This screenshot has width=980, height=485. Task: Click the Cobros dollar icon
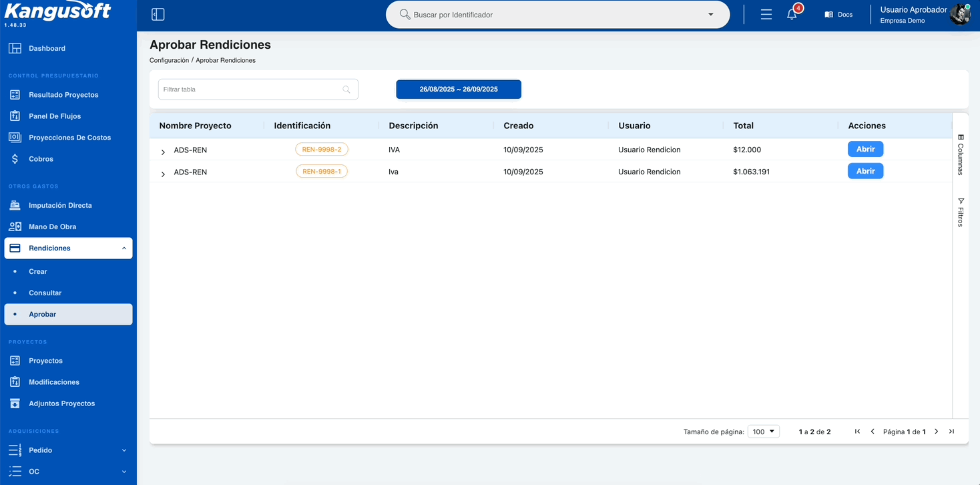click(15, 159)
